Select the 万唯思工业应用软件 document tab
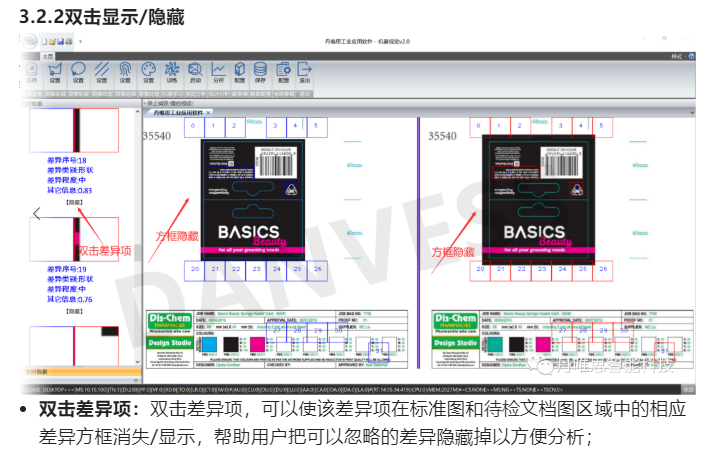706x460 pixels. (x=178, y=113)
